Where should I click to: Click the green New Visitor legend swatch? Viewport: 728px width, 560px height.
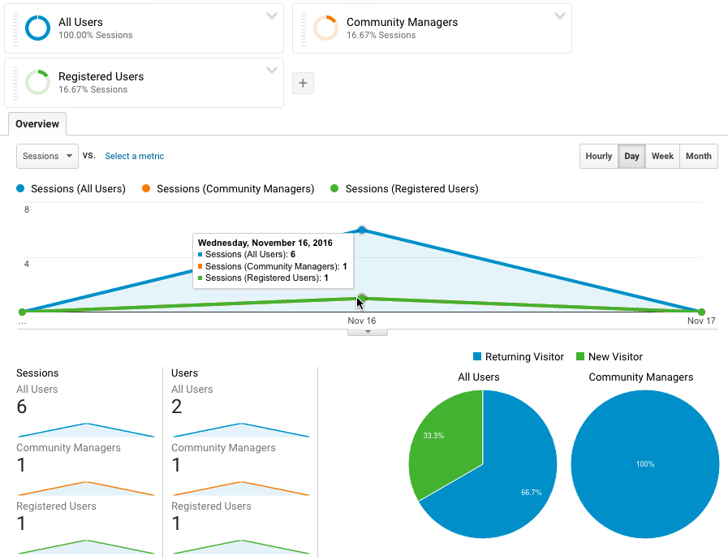[579, 357]
